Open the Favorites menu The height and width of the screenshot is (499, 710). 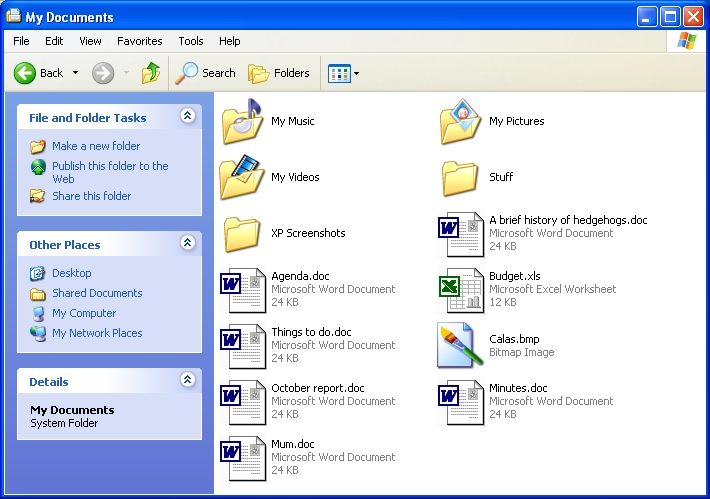tap(139, 41)
